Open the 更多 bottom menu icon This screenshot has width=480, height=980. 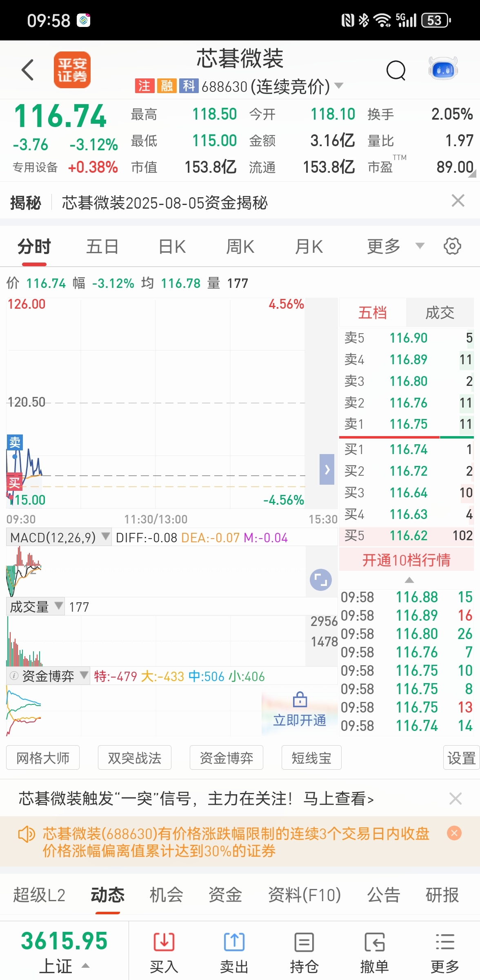pyautogui.click(x=445, y=942)
